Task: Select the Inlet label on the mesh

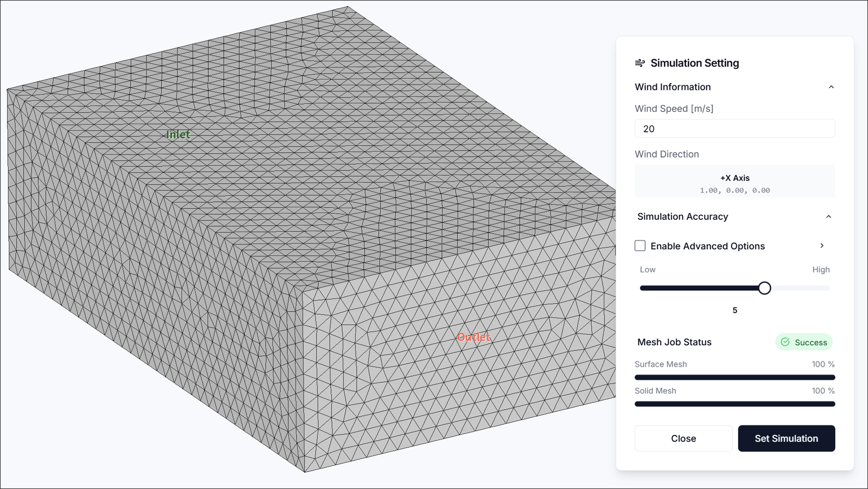Action: coord(178,134)
